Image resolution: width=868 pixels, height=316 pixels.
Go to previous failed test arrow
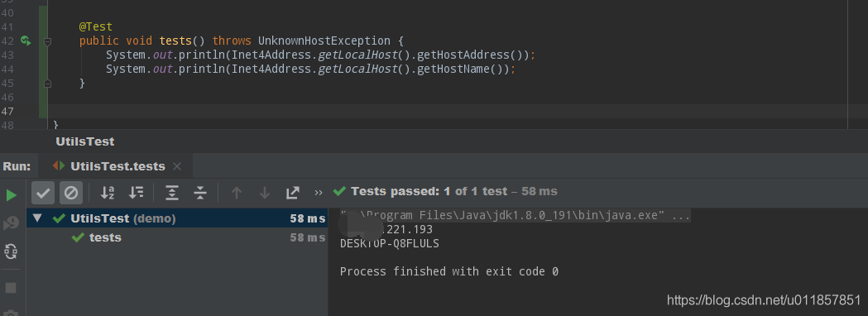coord(237,193)
